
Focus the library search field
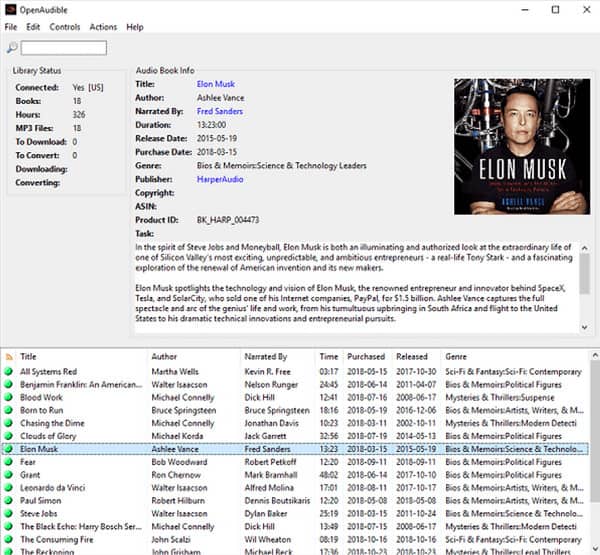pos(64,48)
